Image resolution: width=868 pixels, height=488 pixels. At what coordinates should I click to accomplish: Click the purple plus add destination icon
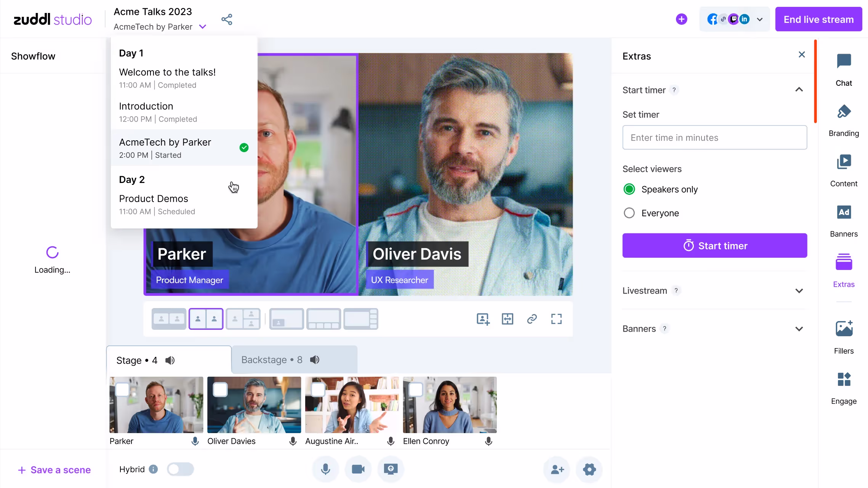(681, 19)
